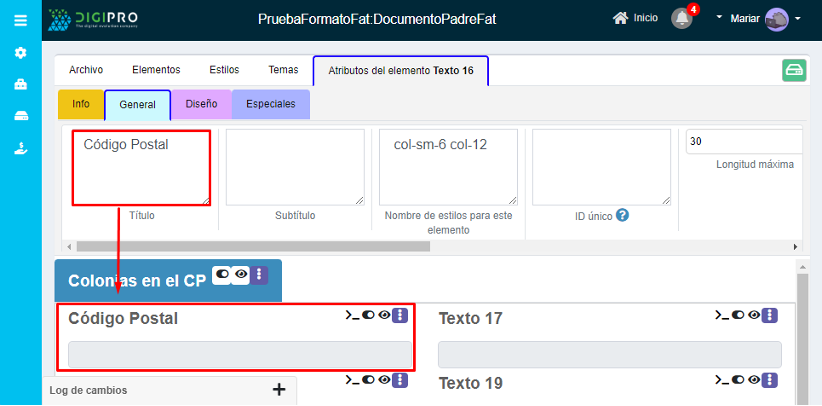
Task: Toggle the switch icon on Código Postal
Action: 368,315
